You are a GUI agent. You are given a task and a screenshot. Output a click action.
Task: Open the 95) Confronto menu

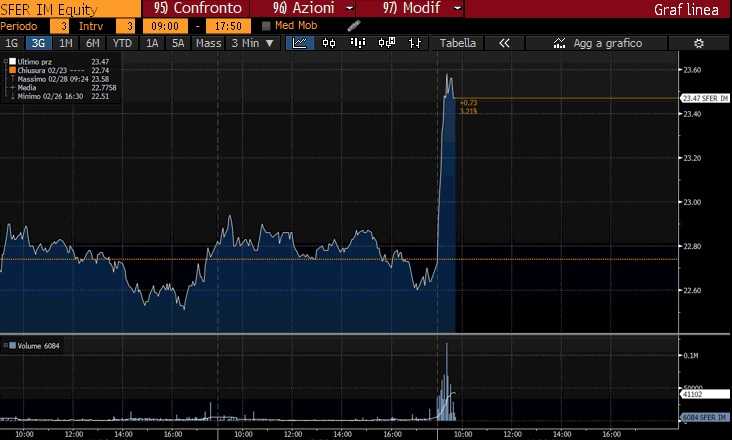(197, 8)
